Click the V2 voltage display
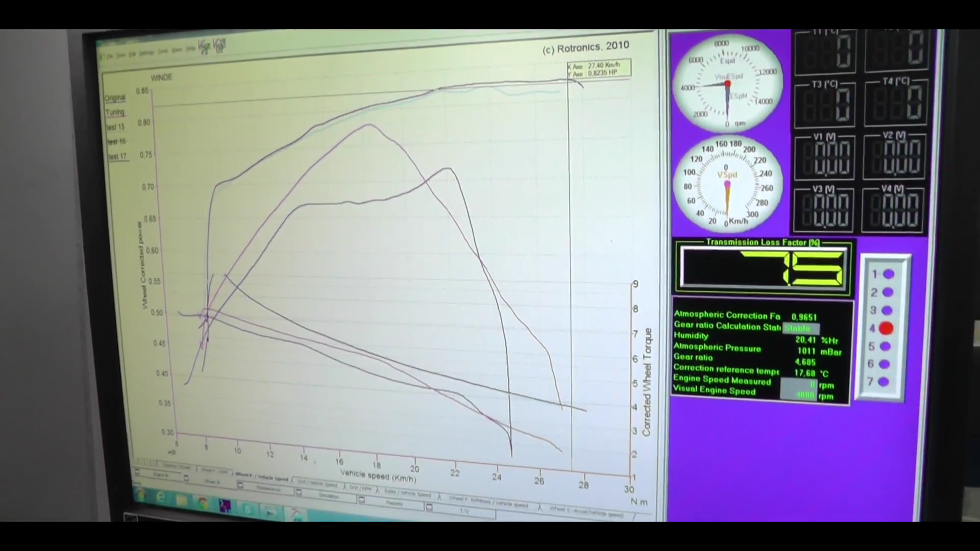This screenshot has width=980, height=551. (895, 155)
